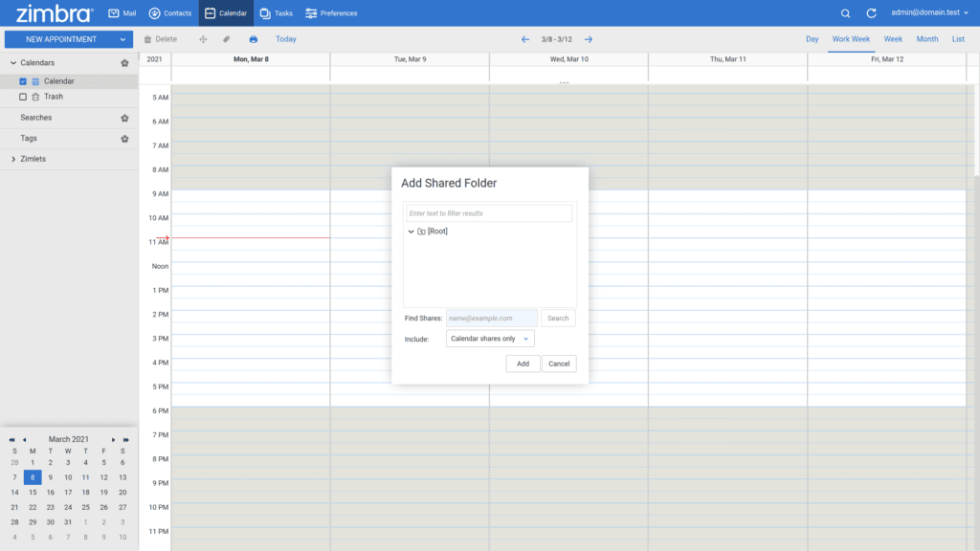This screenshot has width=980, height=551.
Task: Open the New Appointment dropdown arrow
Action: pos(123,39)
